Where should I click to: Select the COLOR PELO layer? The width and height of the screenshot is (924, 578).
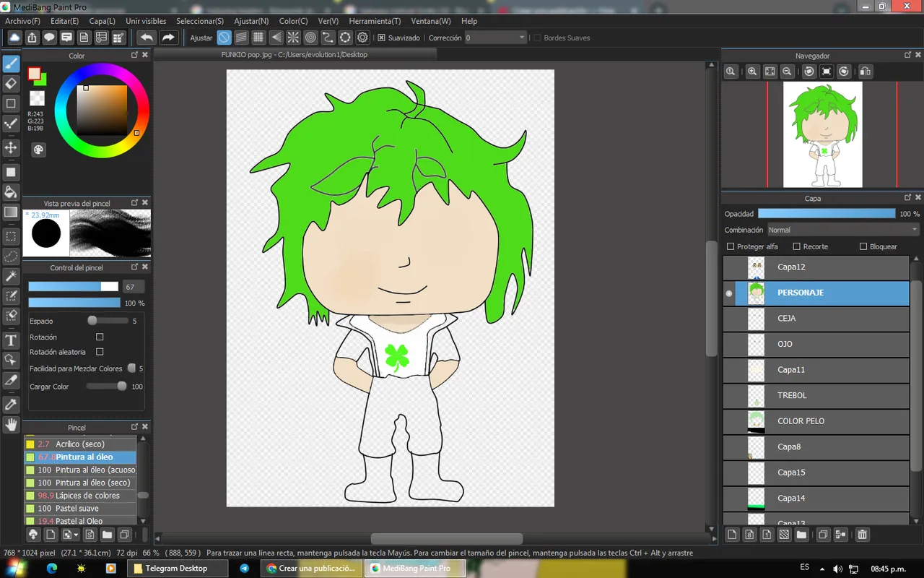[816, 421]
